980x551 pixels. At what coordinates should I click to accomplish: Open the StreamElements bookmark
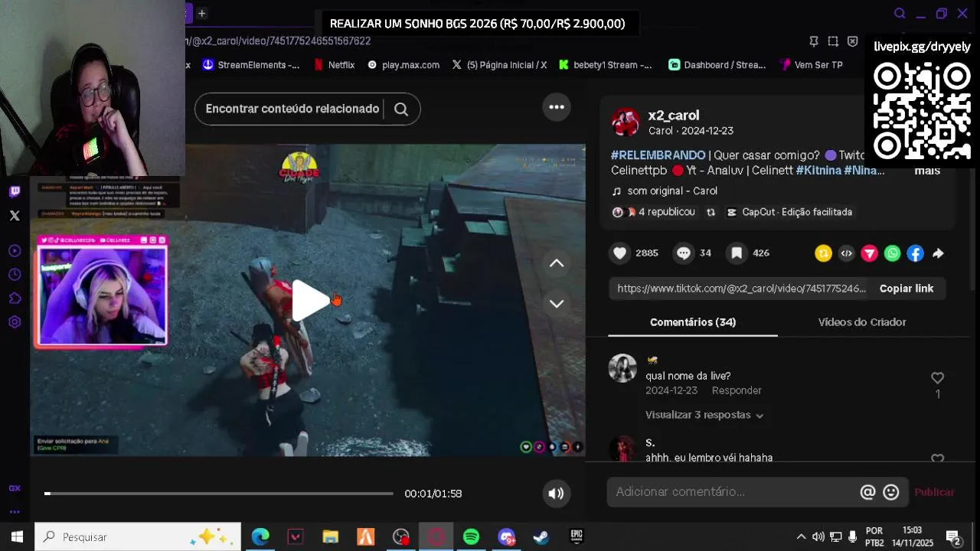250,65
